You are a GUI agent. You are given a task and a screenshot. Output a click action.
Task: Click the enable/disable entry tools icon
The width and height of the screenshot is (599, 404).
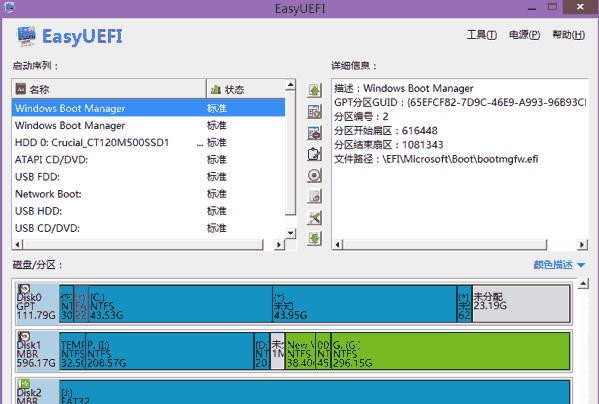click(x=314, y=218)
